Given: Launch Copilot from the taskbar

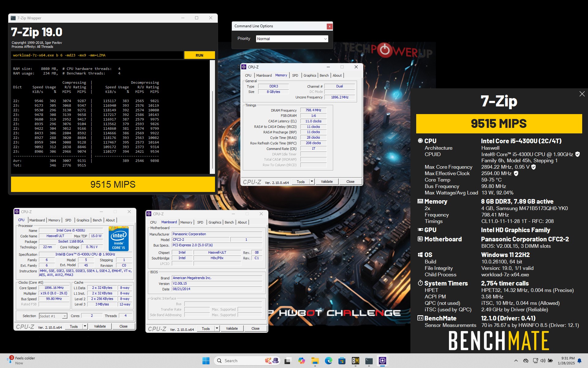Looking at the screenshot, I should [x=301, y=361].
